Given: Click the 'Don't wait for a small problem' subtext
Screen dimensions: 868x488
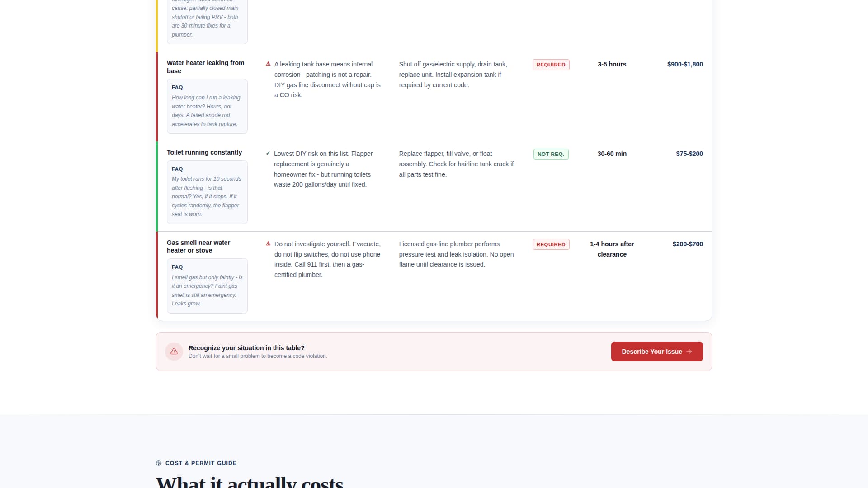Looking at the screenshot, I should 258,356.
